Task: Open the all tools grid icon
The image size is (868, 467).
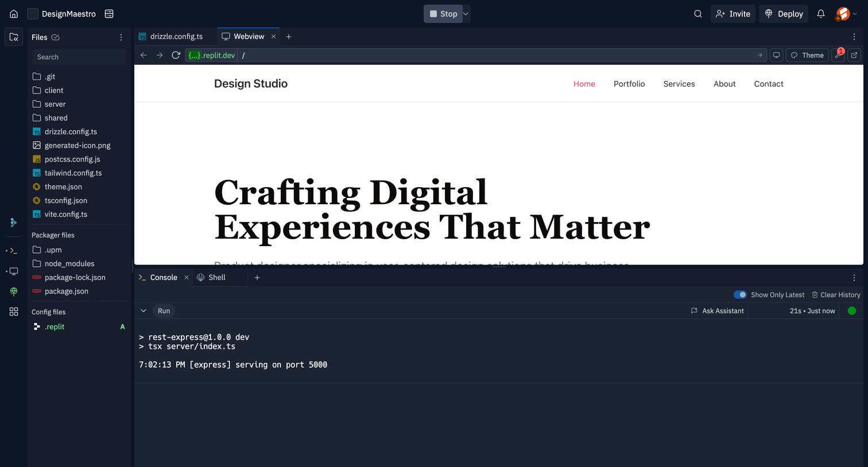Action: pos(14,312)
